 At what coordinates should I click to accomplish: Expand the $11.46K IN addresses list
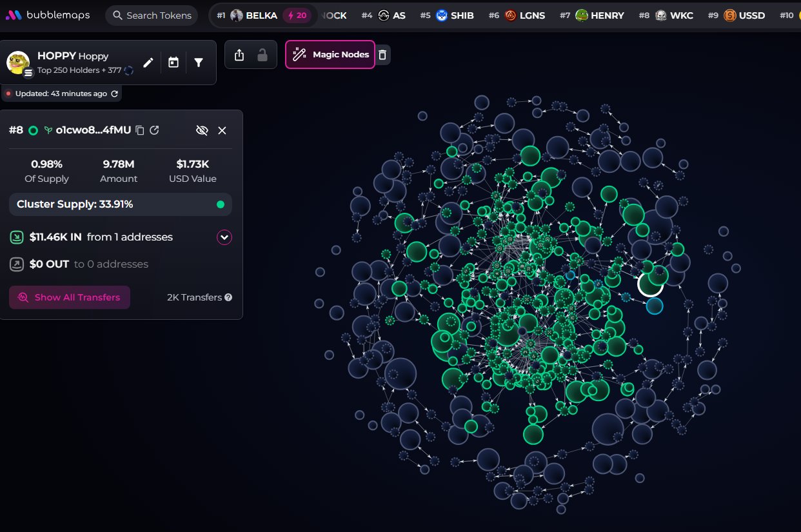(x=224, y=237)
